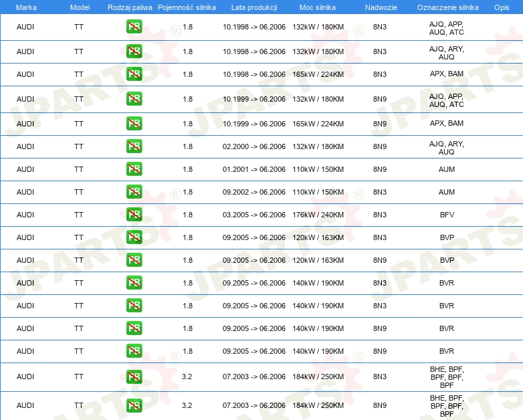Click fuel icon in BVP 8N9 row

134,260
